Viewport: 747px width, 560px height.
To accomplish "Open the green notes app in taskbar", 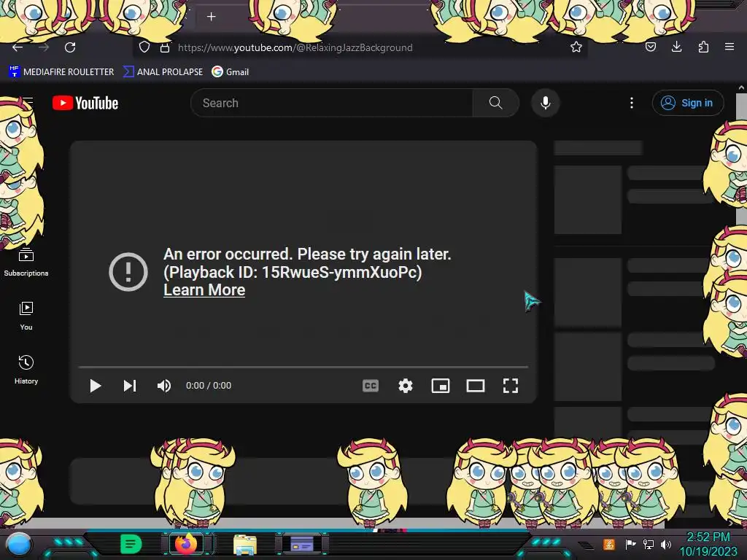I will (131, 544).
